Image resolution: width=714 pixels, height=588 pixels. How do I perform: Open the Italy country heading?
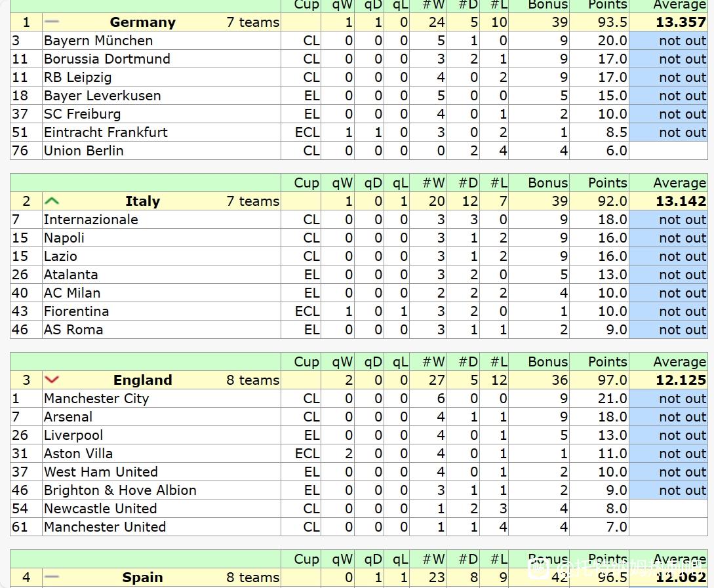point(142,201)
